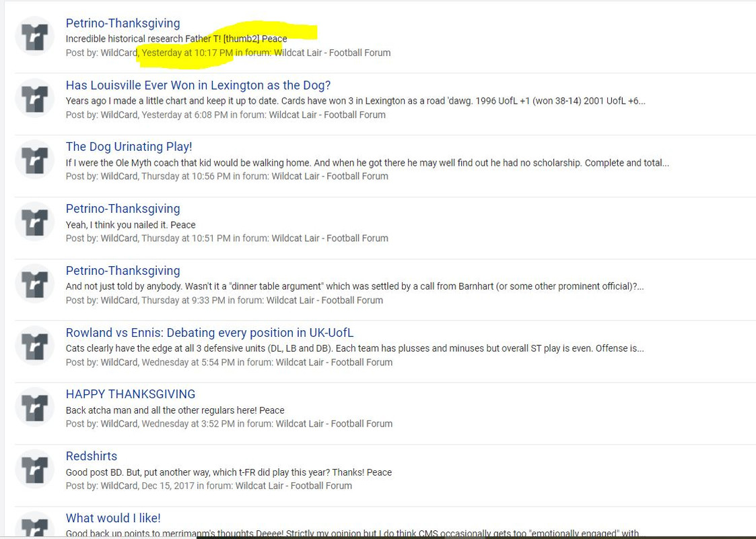Select snippet "Yeah, I think you nailed it. Peace"
Viewport: 756px width, 539px height.
tap(131, 225)
